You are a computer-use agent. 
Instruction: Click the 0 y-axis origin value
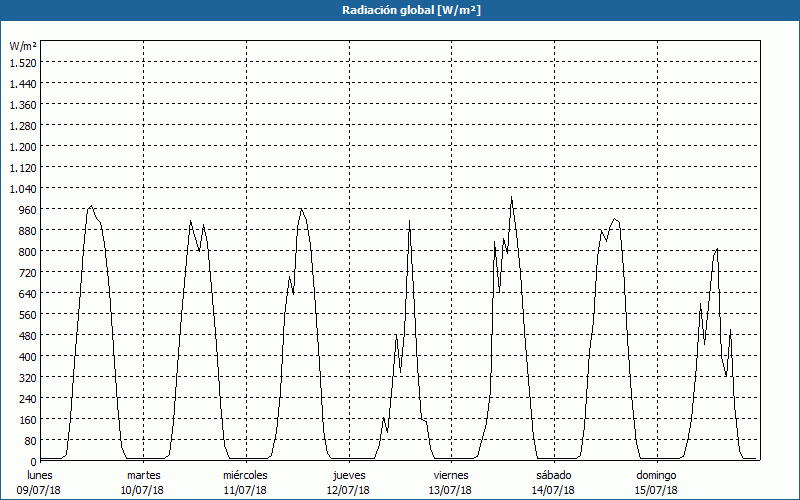[34, 462]
